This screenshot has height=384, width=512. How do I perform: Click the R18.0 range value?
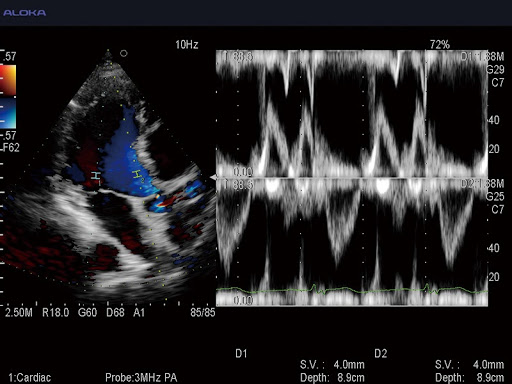pos(56,313)
